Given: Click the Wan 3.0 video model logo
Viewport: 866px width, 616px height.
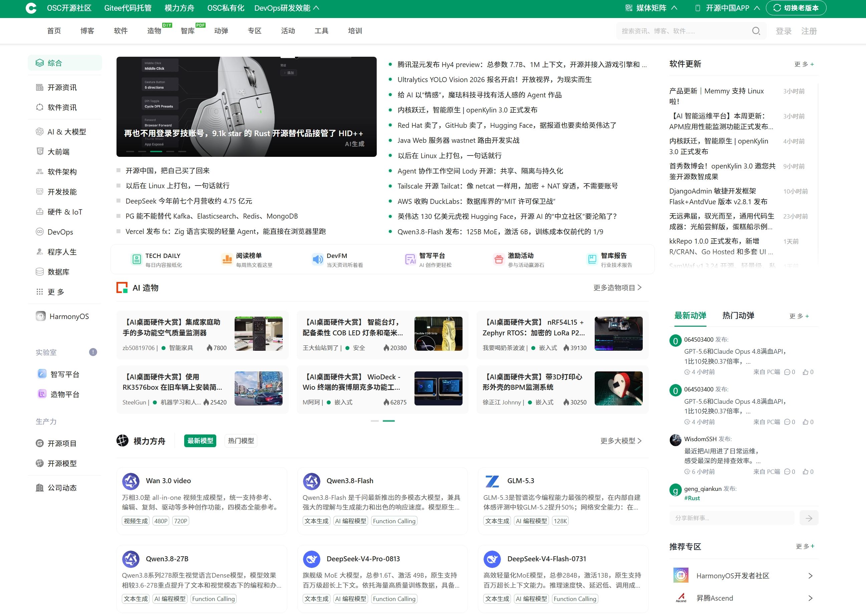Looking at the screenshot, I should pyautogui.click(x=131, y=481).
